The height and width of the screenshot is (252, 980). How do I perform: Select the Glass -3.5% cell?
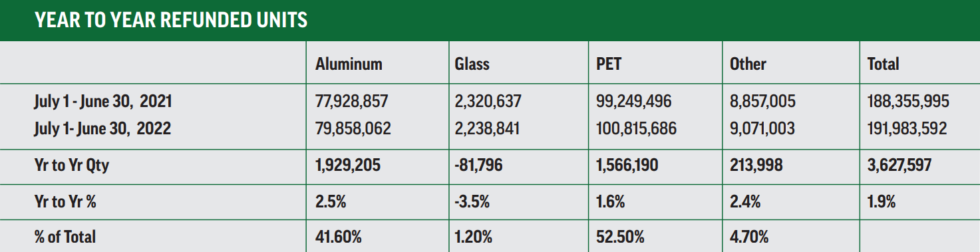click(x=472, y=201)
